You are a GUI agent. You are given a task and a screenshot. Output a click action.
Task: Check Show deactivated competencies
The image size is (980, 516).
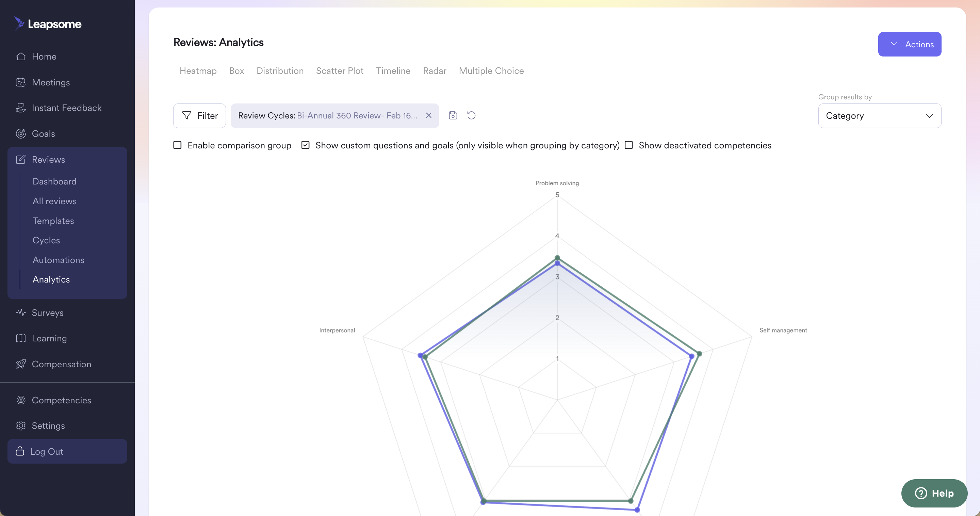click(629, 145)
